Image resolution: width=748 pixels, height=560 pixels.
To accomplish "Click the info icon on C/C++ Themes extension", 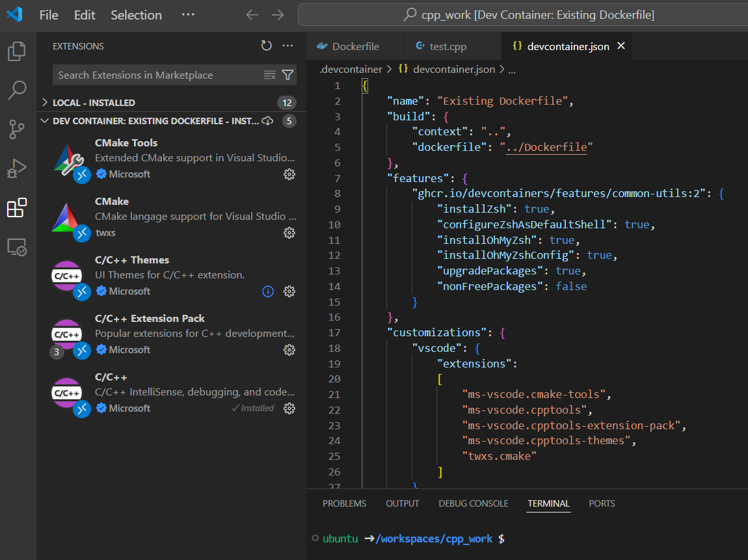I will click(x=268, y=291).
